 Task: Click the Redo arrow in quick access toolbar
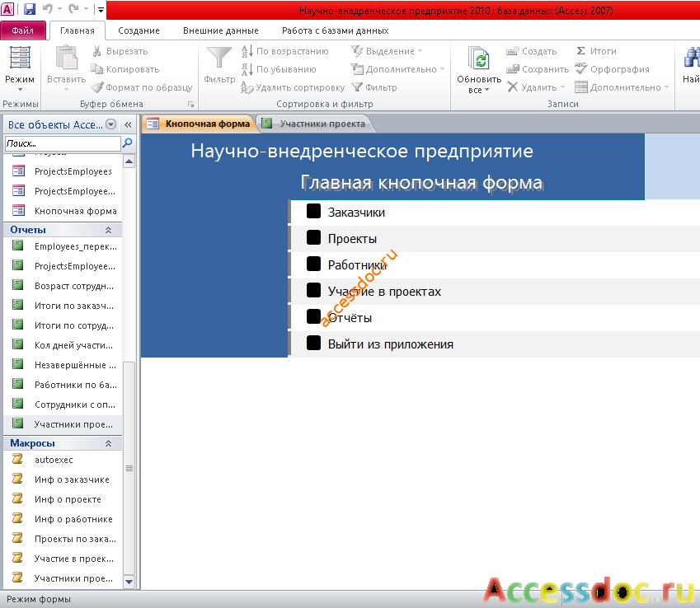point(73,8)
